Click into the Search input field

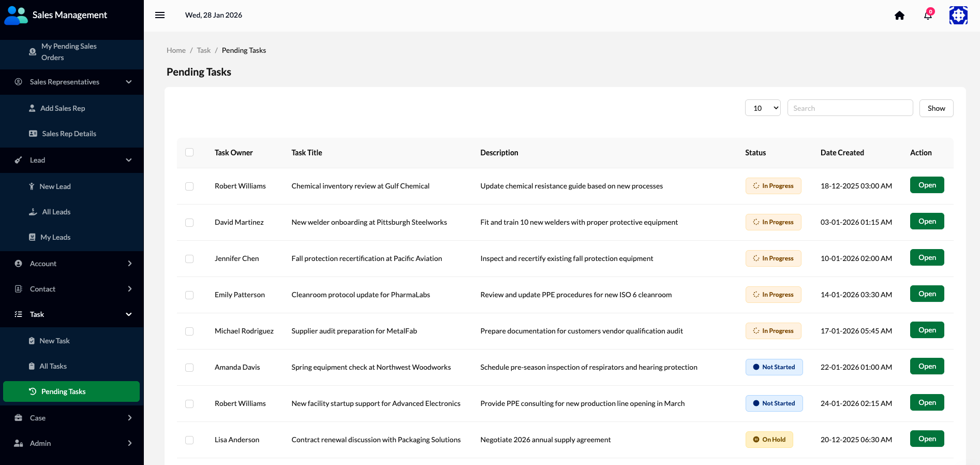pos(850,108)
